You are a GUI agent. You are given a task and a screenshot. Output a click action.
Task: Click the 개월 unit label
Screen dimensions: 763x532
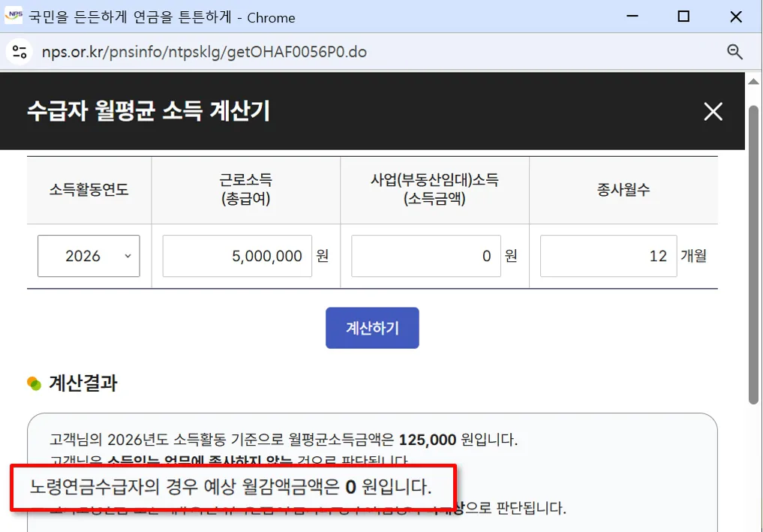click(x=693, y=256)
